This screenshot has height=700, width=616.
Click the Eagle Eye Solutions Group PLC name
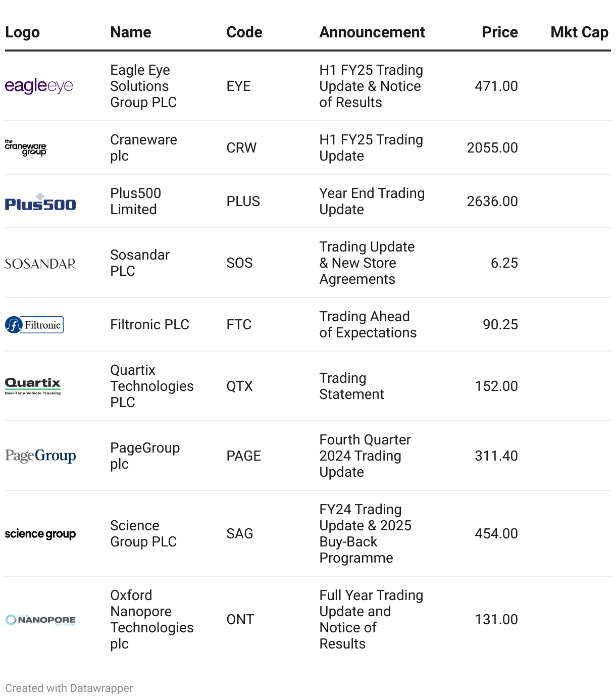tap(143, 86)
